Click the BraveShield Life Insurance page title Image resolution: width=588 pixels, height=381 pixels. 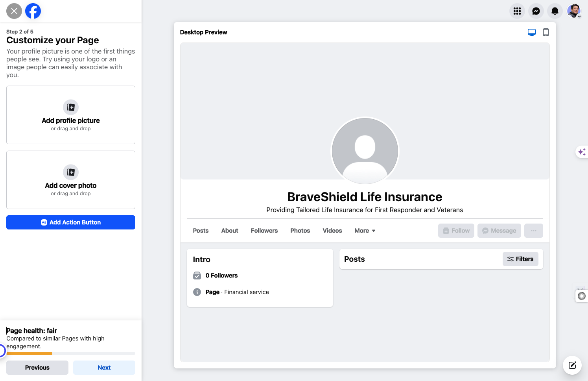365,197
